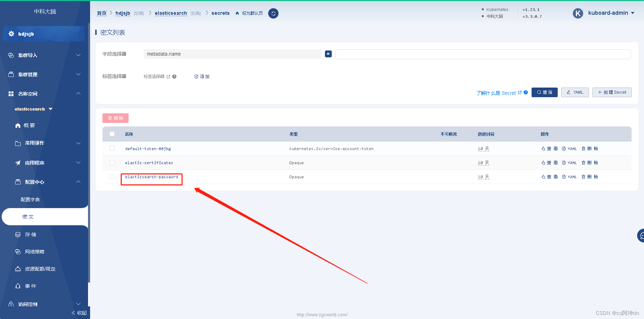Click the K user avatar icon
This screenshot has height=319, width=644.
coord(578,13)
